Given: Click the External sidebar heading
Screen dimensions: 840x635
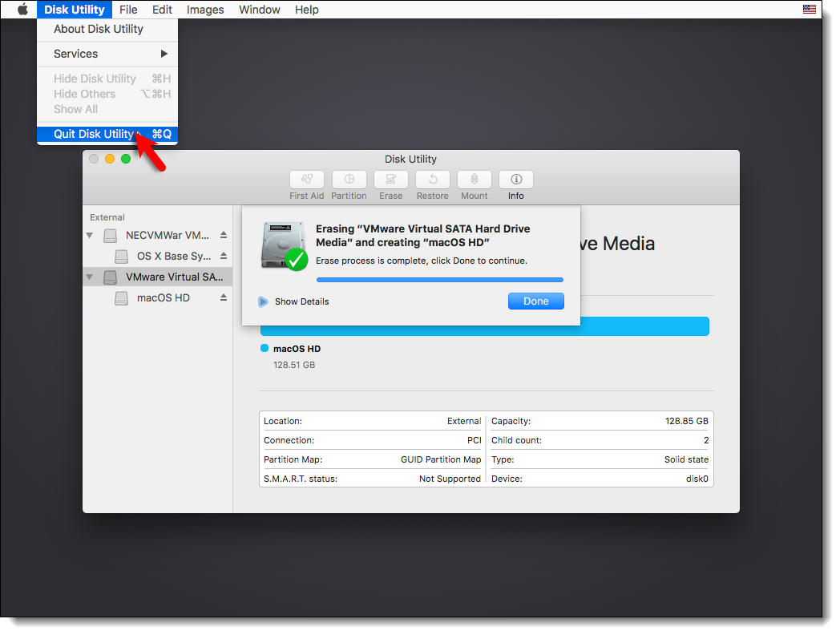Looking at the screenshot, I should tap(107, 217).
